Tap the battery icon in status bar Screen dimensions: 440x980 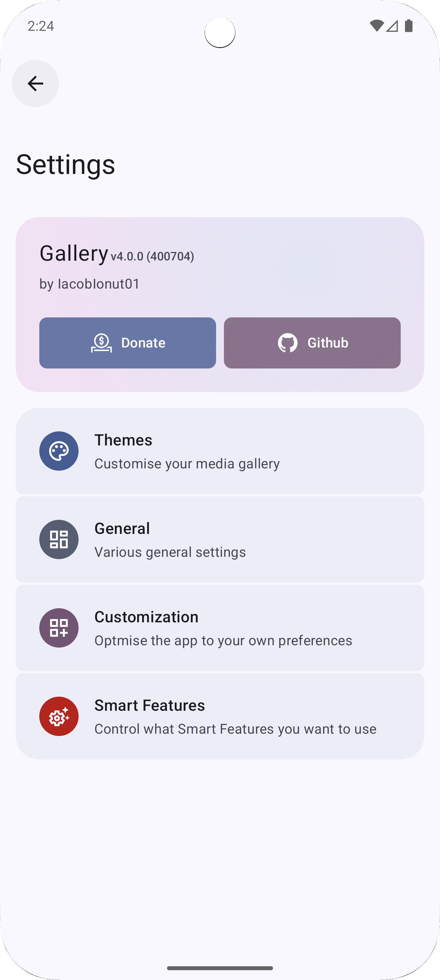[x=409, y=26]
